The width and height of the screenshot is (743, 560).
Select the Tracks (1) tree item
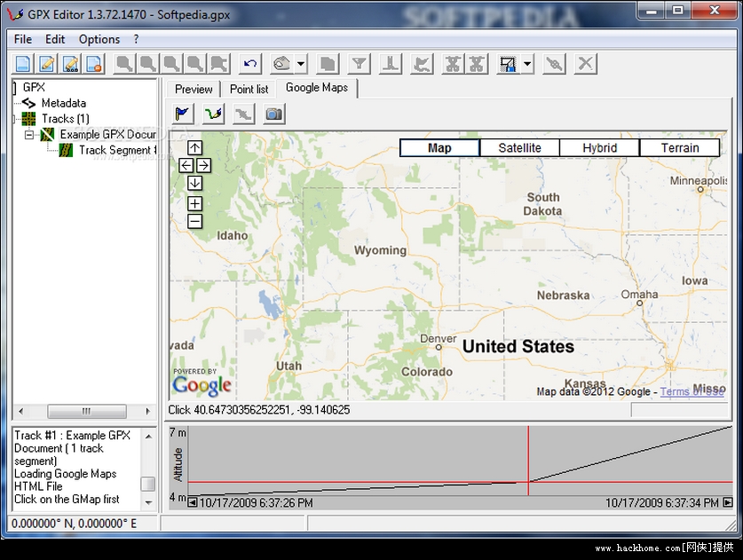[66, 118]
